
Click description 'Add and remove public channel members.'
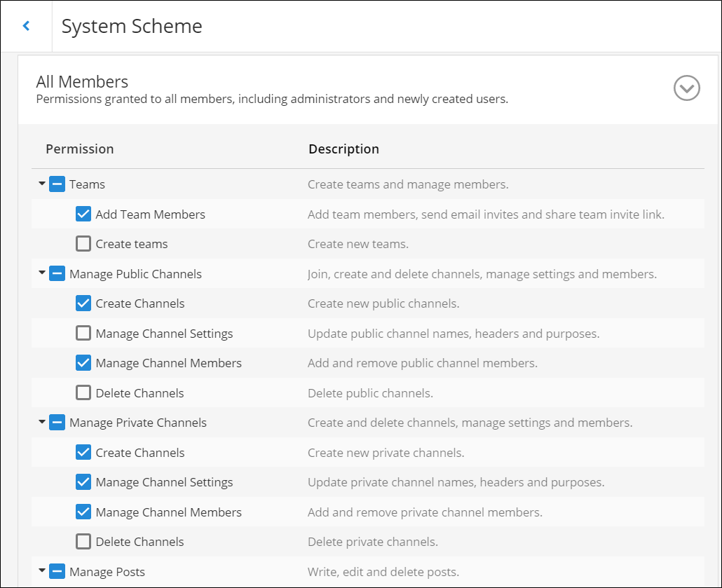pyautogui.click(x=423, y=363)
